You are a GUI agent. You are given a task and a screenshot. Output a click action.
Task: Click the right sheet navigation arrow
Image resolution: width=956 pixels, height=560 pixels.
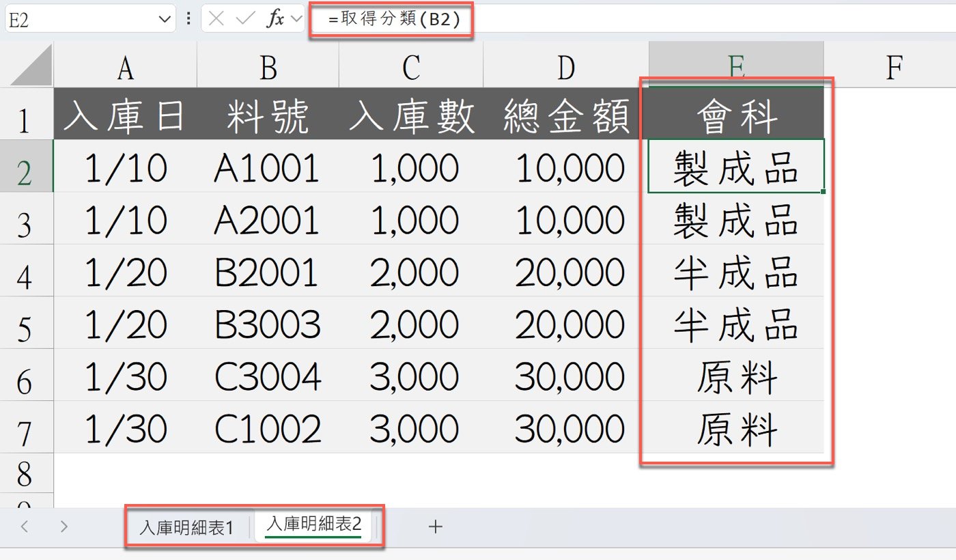pos(63,527)
